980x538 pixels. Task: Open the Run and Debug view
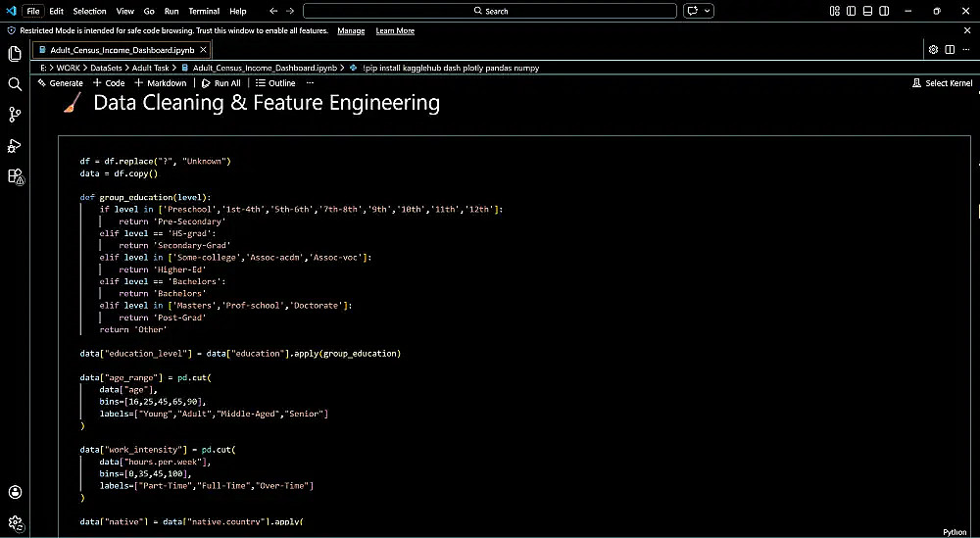pyautogui.click(x=15, y=145)
